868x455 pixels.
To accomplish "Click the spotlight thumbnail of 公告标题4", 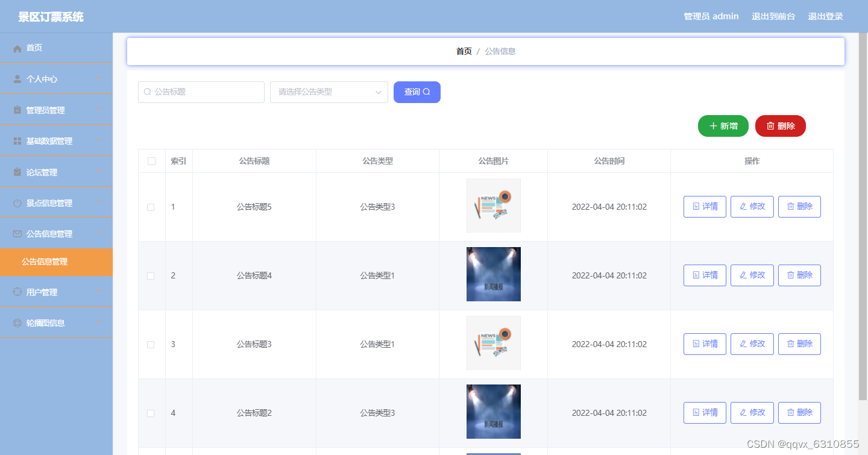I will tap(494, 274).
